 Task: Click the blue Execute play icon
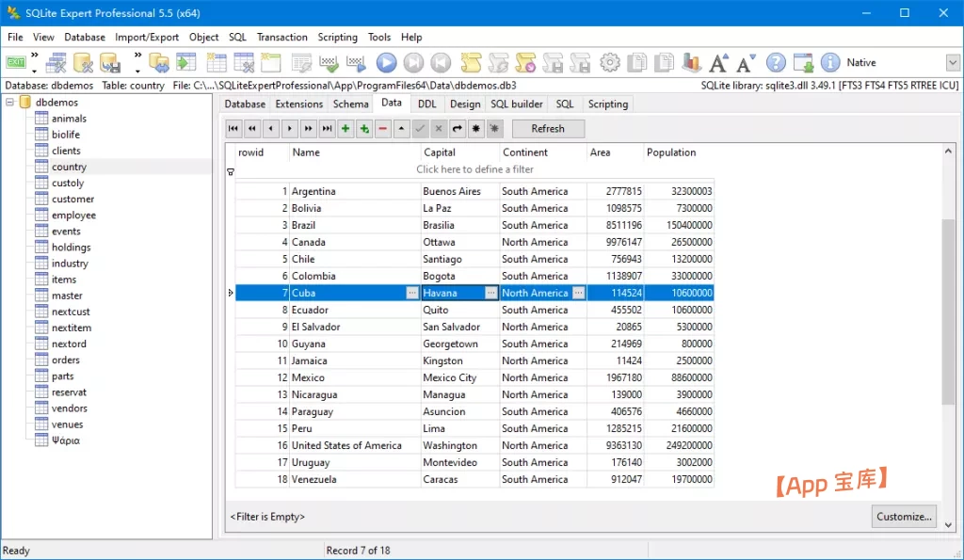tap(386, 63)
